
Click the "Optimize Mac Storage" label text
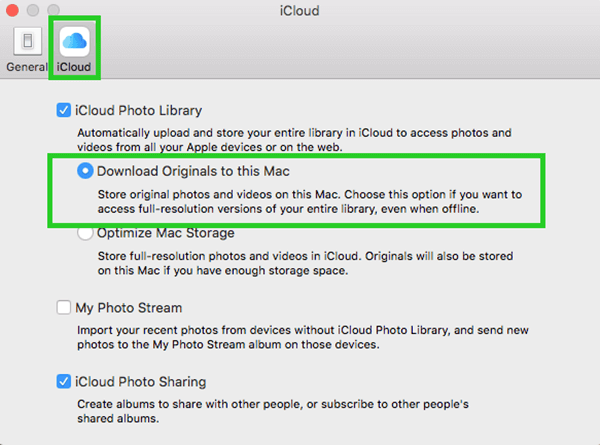(166, 233)
